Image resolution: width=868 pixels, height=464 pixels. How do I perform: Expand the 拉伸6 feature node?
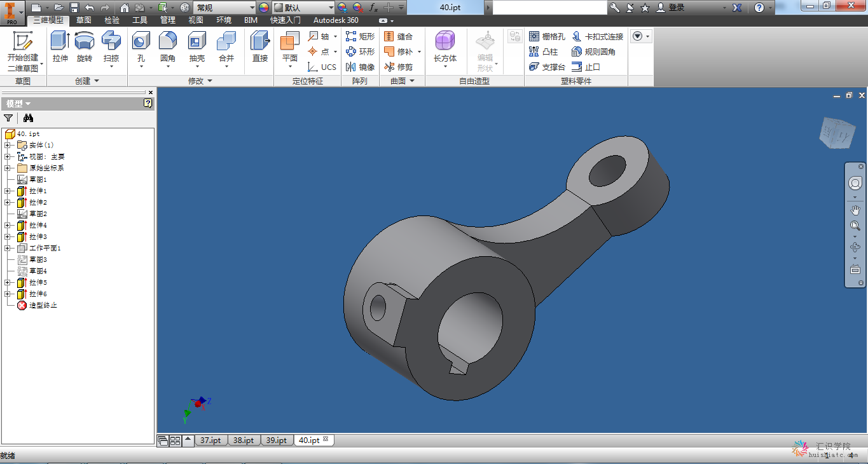[7, 294]
